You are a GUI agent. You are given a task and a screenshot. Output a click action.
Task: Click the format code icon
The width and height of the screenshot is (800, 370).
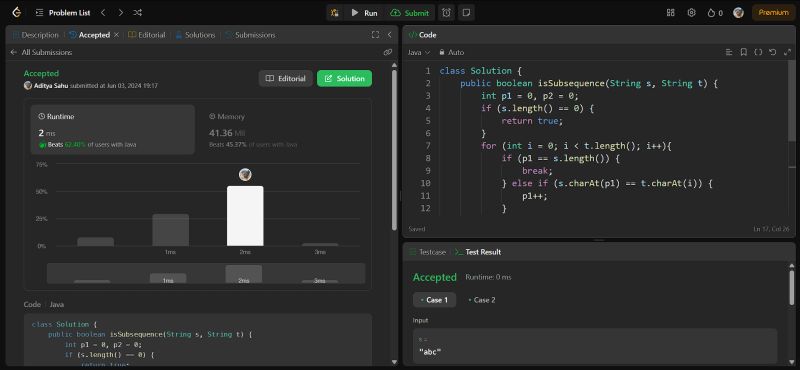click(x=729, y=52)
